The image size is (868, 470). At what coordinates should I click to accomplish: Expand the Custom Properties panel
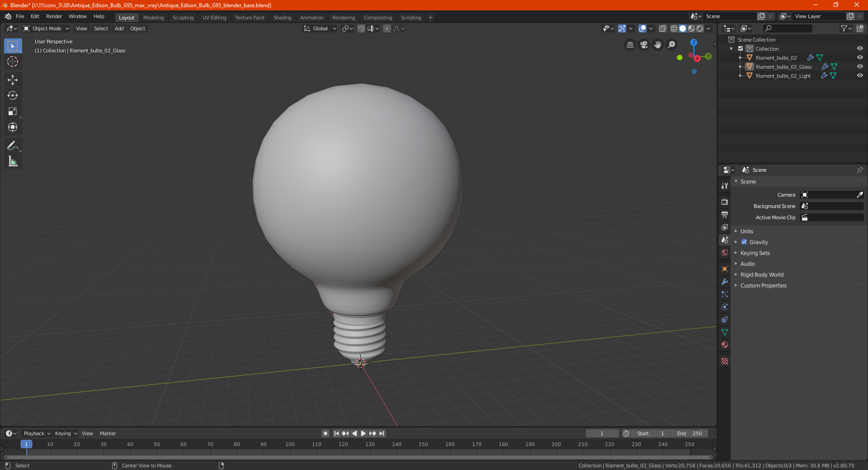763,285
